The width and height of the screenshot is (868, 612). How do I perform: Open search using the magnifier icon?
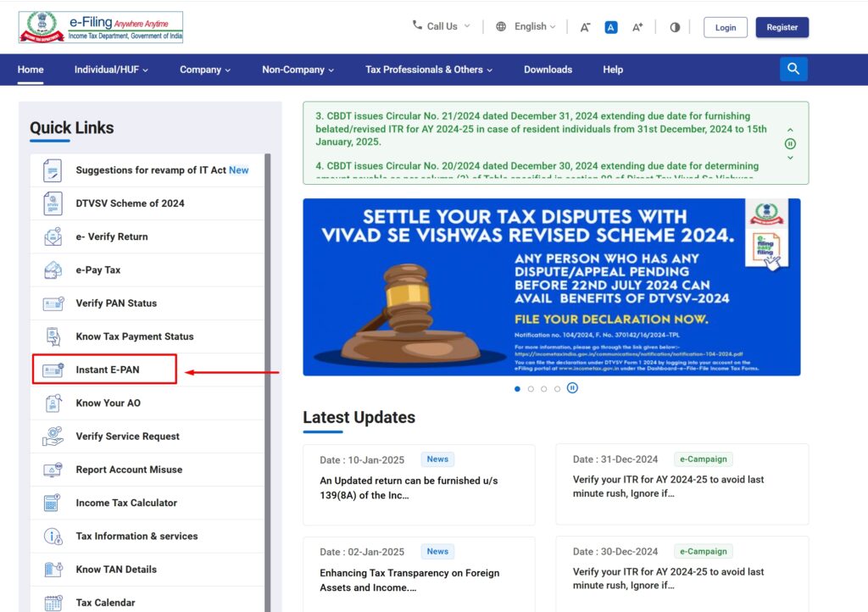[793, 69]
